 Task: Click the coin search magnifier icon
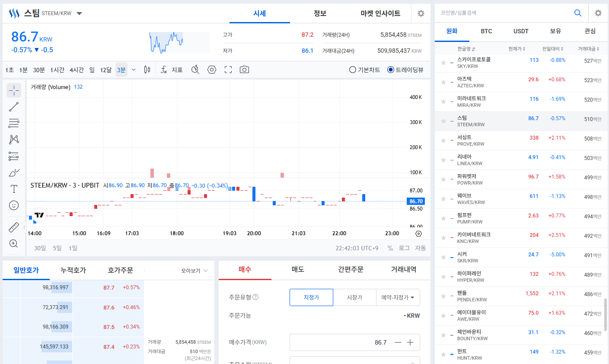coord(578,13)
